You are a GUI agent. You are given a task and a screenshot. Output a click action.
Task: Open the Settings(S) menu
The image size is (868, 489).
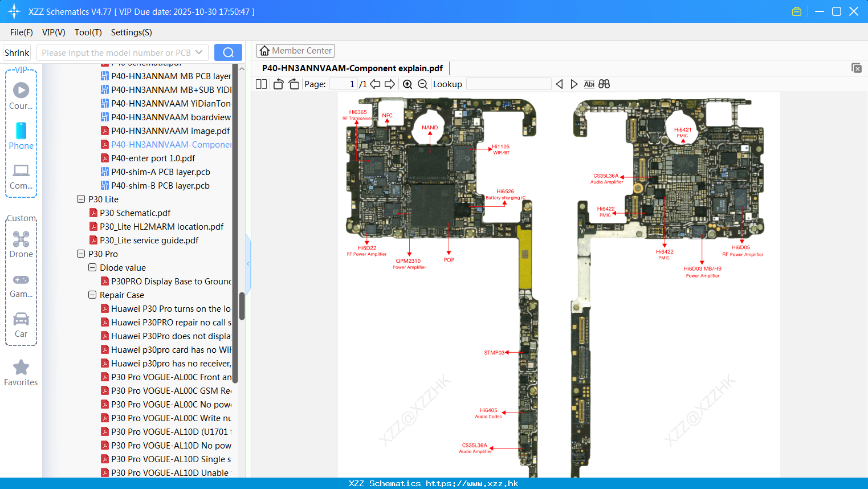coord(132,32)
